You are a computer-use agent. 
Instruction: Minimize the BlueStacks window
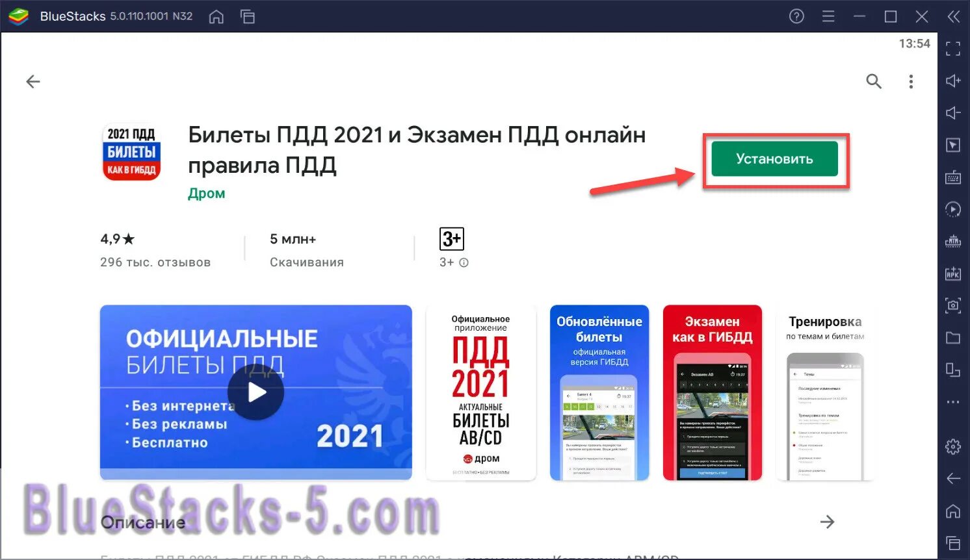pyautogui.click(x=859, y=16)
